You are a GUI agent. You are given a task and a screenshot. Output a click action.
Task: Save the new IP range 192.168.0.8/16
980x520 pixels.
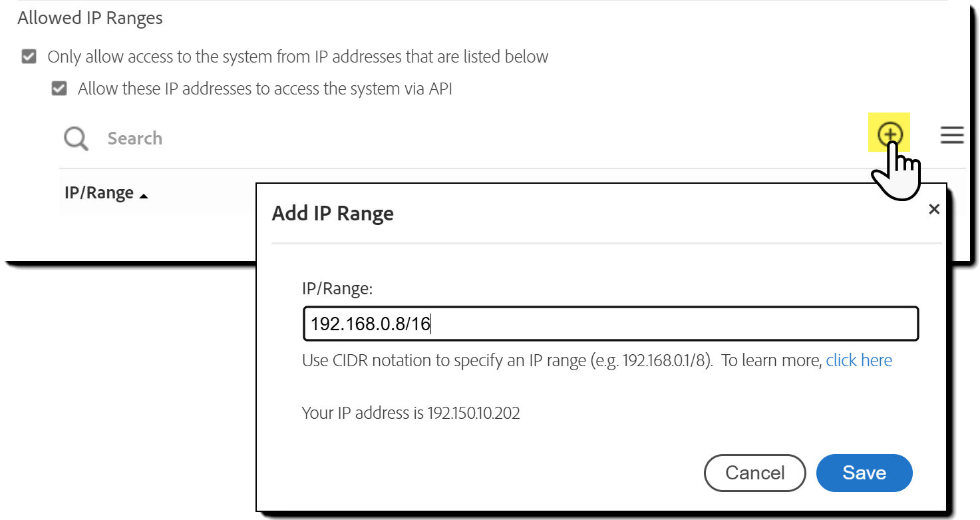tap(864, 473)
